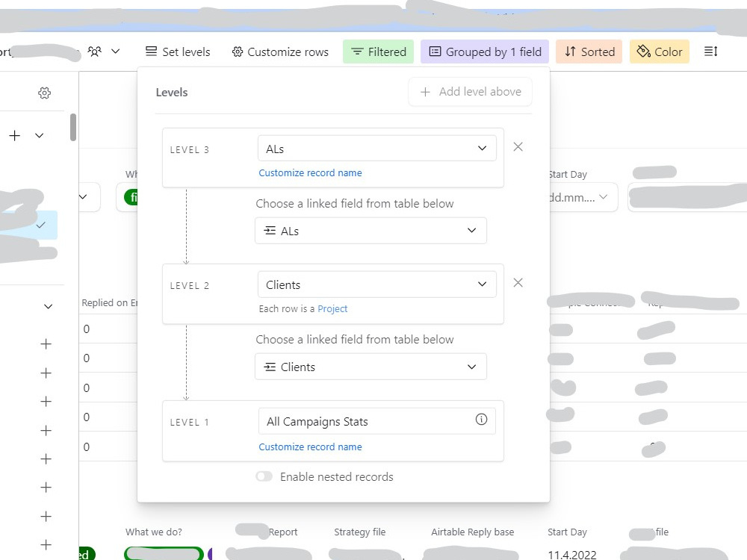747x560 pixels.
Task: Open the Level 2 Clients table dropdown
Action: click(376, 284)
